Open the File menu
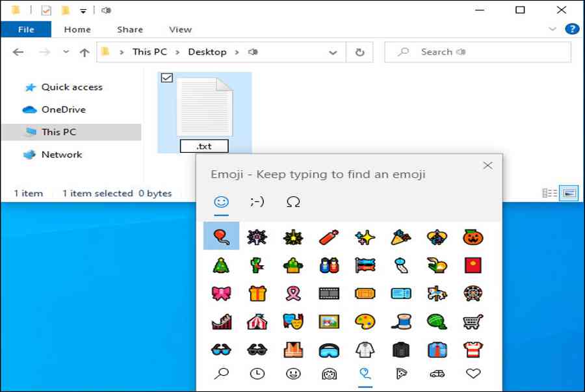The width and height of the screenshot is (585, 392). tap(26, 29)
